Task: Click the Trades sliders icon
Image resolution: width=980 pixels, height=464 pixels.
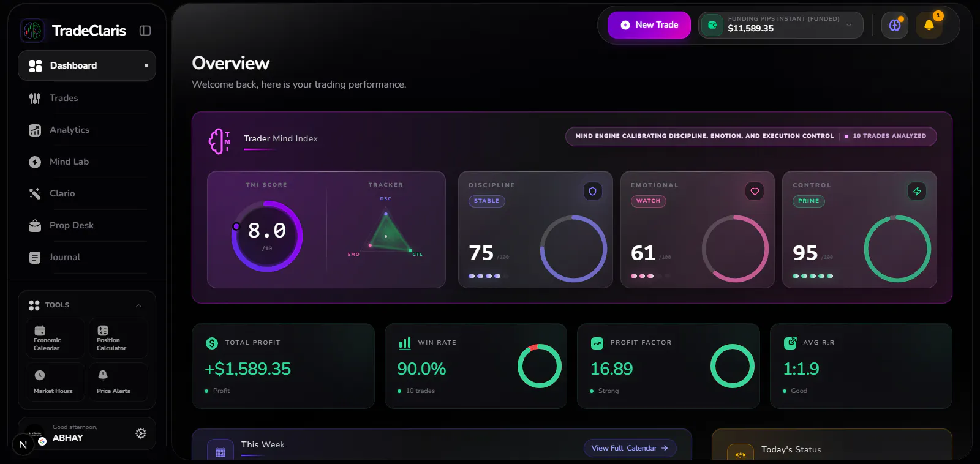Action: (35, 98)
